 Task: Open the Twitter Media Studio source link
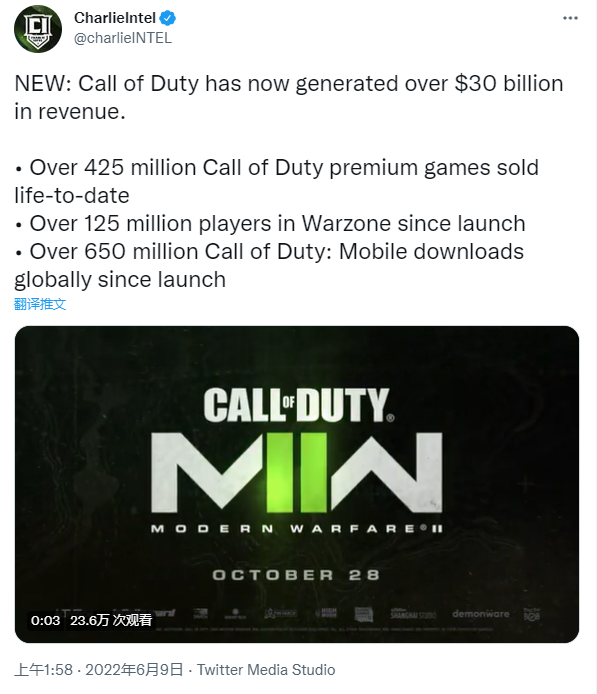(x=266, y=670)
